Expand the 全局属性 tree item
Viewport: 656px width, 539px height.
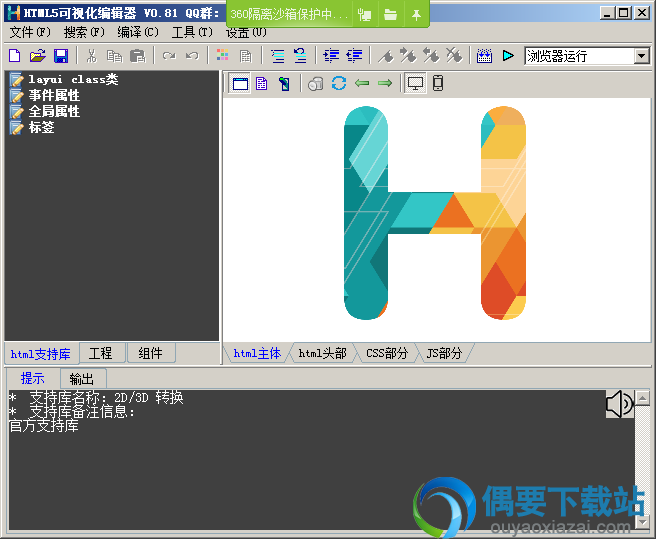(x=45, y=111)
